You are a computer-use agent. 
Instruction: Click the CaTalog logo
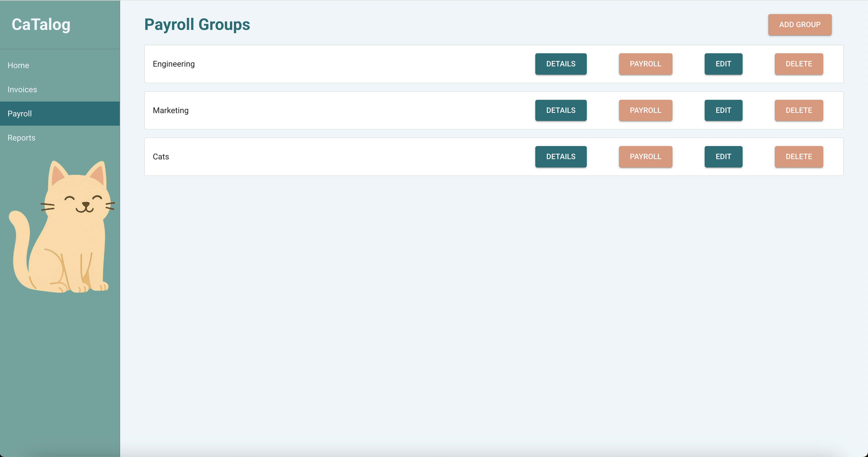point(41,24)
